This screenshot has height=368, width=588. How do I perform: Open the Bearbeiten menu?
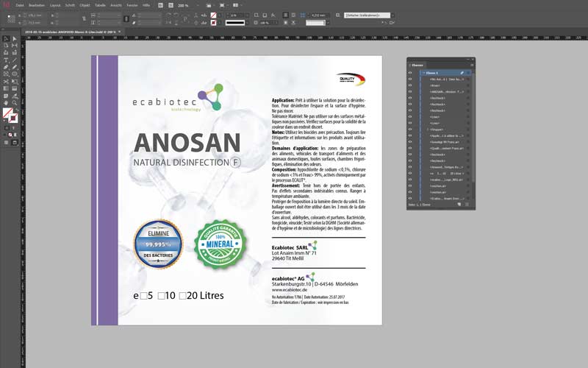(x=37, y=5)
